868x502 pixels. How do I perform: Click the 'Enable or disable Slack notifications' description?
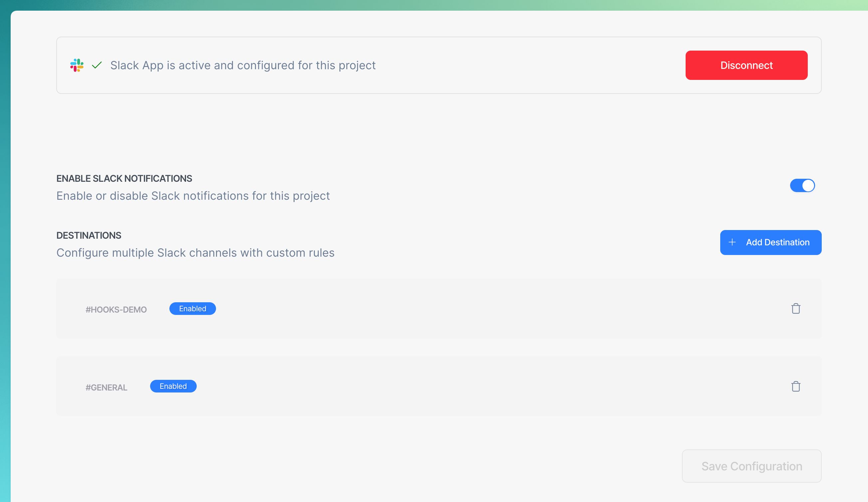[x=193, y=196]
